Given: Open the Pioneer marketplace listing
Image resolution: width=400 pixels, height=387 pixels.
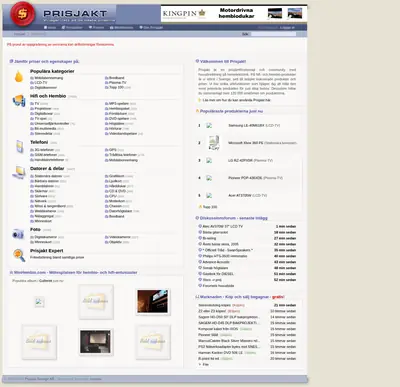Looking at the screenshot, I should [208, 335].
